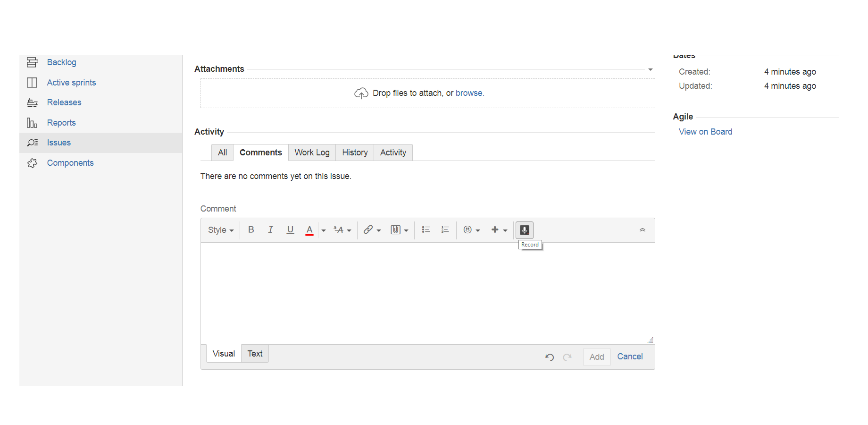Insert a numbered list
The image size is (868, 425).
click(445, 230)
